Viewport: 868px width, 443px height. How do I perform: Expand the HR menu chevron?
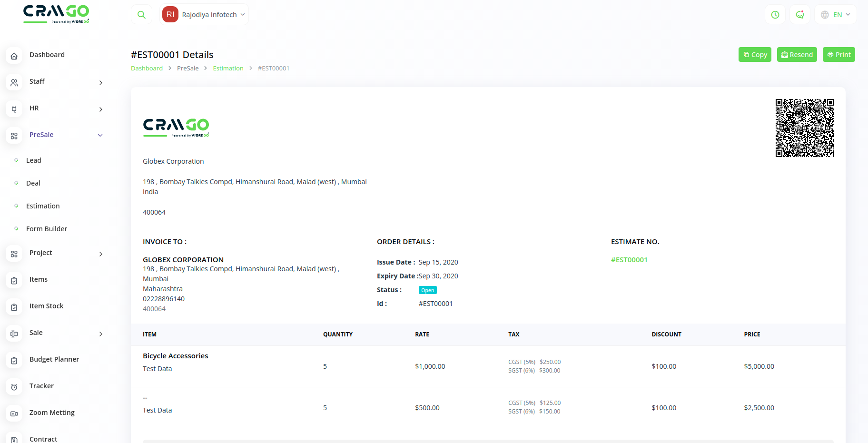coord(100,109)
